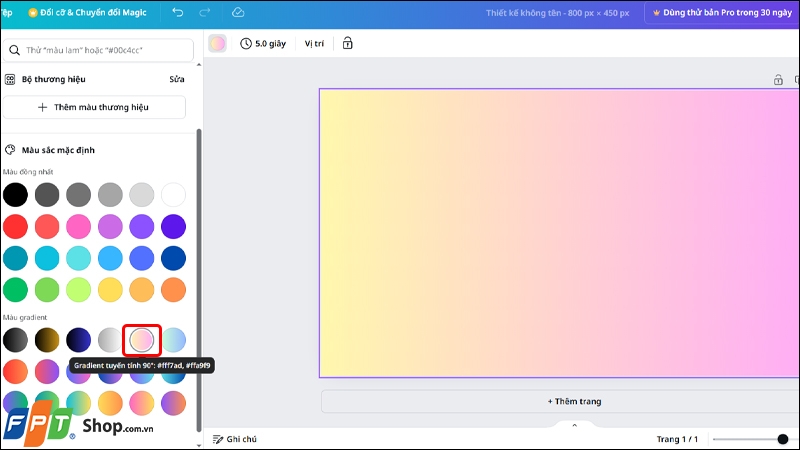The width and height of the screenshot is (800, 450).
Task: Click the zoom slider handle
Action: [x=783, y=439]
